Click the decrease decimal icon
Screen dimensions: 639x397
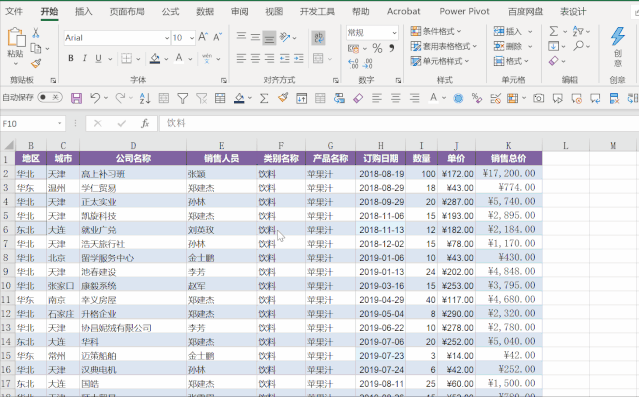367,64
